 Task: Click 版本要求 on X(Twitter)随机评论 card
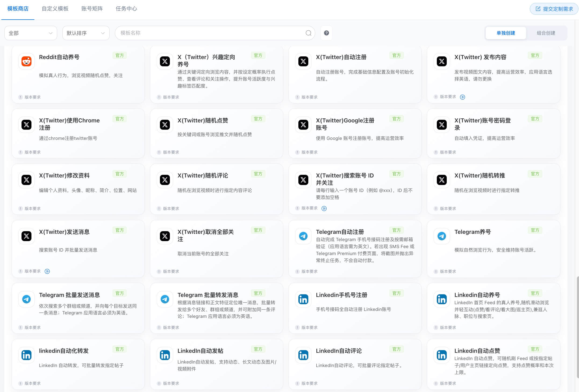coord(171,209)
